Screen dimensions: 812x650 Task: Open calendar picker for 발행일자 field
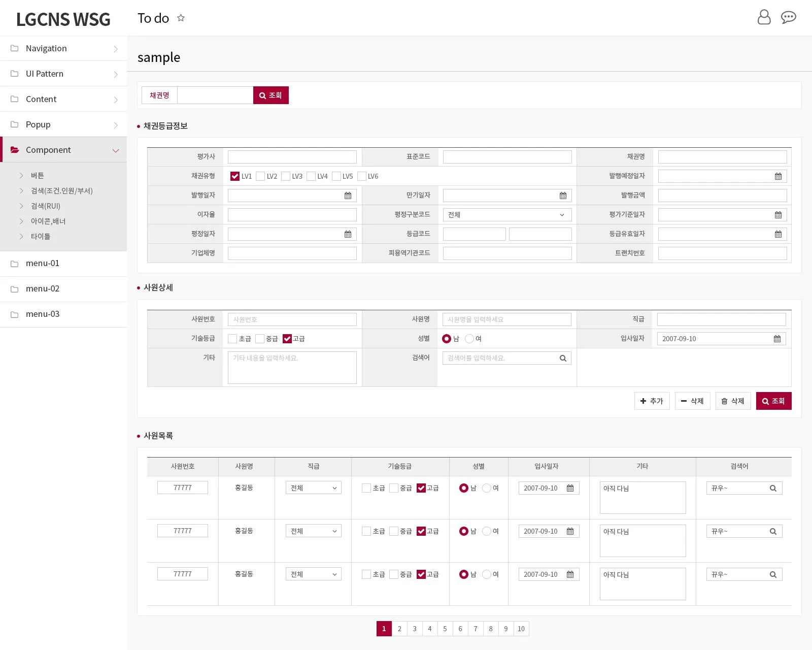click(x=348, y=196)
